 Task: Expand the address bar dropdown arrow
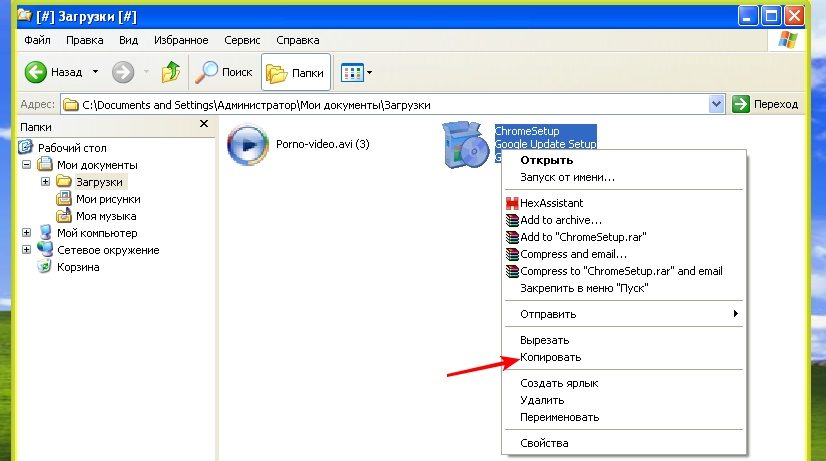pos(716,104)
